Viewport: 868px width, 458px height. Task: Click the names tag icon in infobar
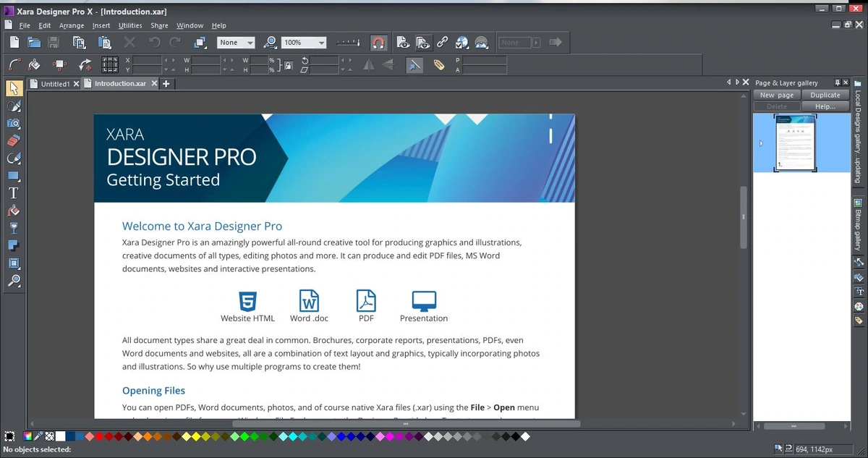[x=439, y=65]
